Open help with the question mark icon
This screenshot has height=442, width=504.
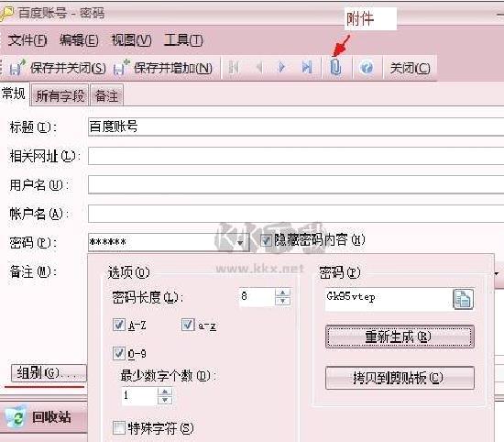click(367, 67)
